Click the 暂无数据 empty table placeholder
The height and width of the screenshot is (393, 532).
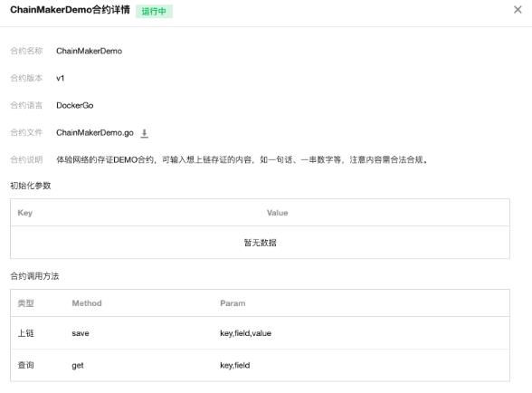point(260,243)
